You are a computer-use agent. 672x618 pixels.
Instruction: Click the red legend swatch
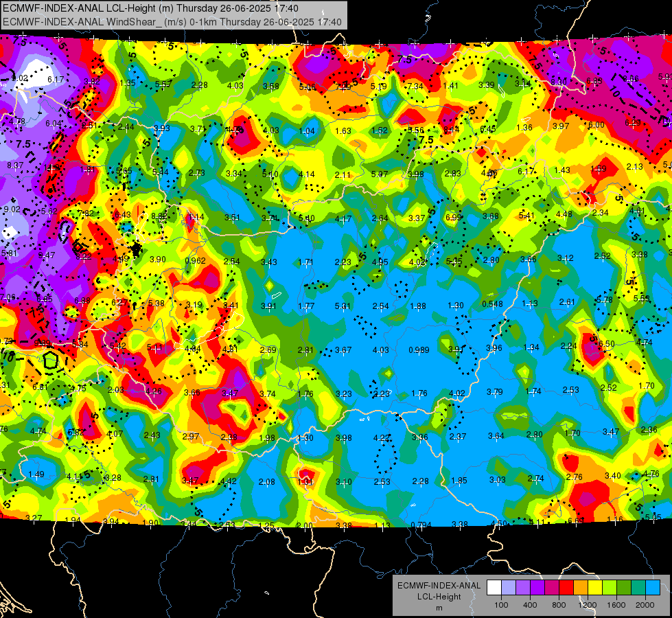point(566,587)
